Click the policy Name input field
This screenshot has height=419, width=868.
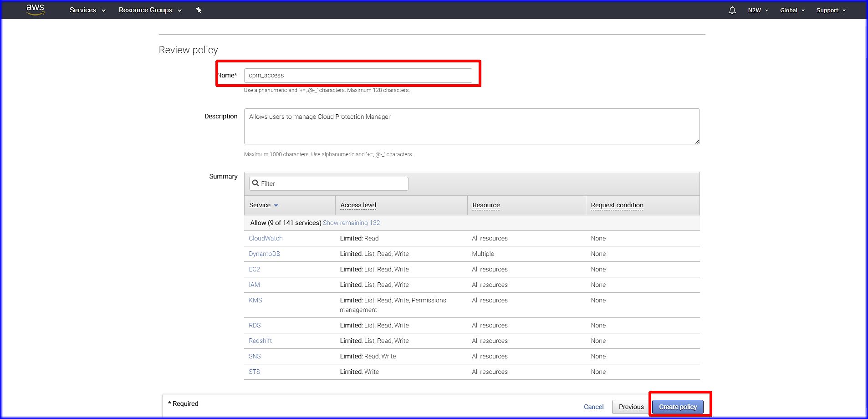tap(358, 76)
